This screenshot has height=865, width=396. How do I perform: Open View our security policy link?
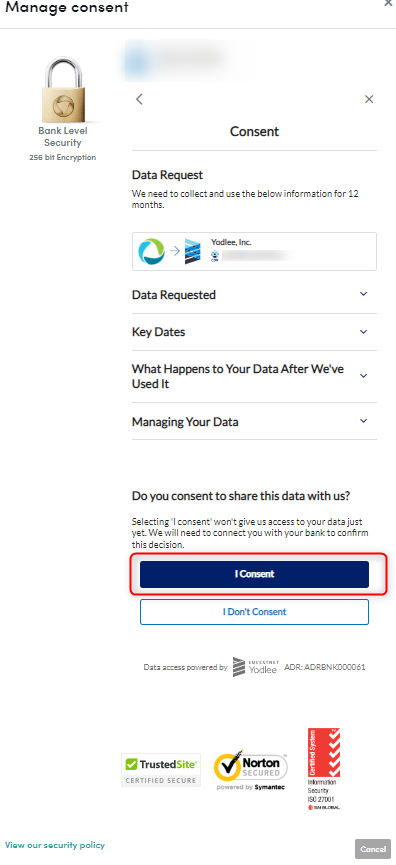pos(55,845)
